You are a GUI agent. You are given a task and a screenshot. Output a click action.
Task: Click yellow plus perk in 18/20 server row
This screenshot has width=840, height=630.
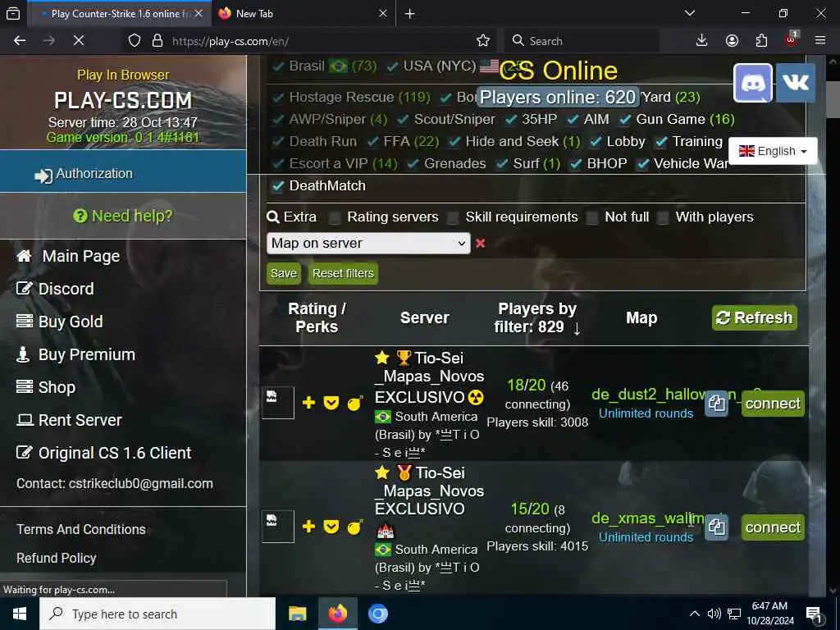click(308, 402)
